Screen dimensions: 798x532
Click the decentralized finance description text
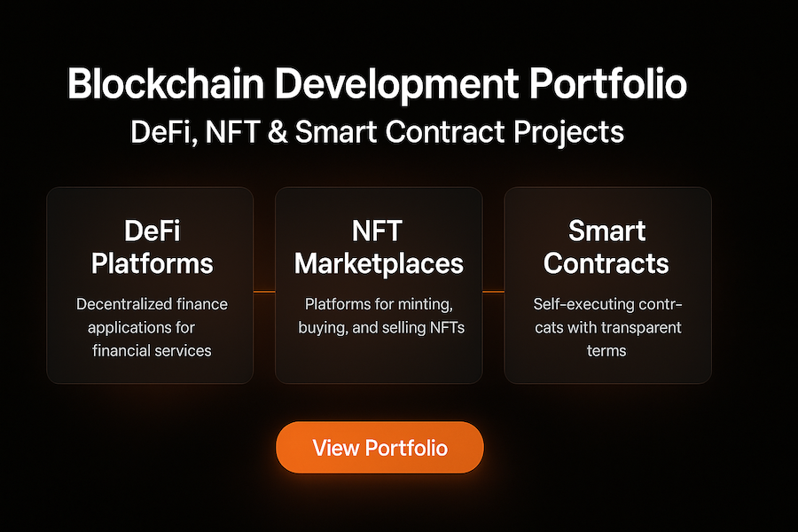[151, 327]
